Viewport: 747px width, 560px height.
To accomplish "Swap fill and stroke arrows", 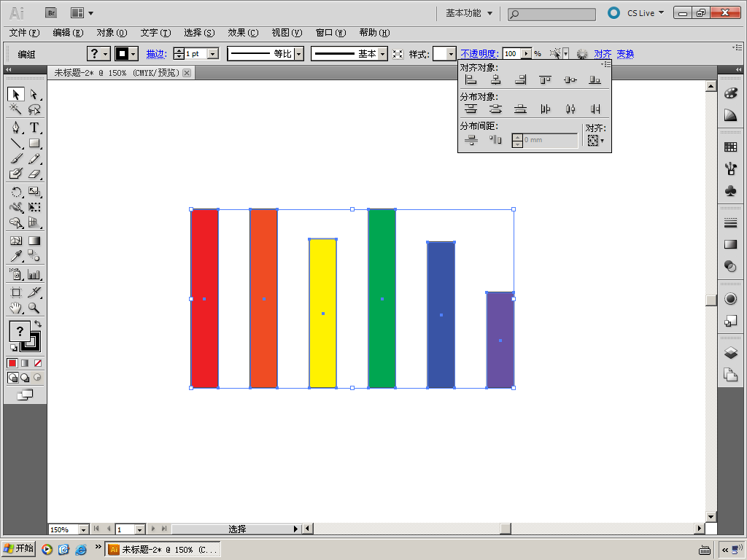I will click(x=38, y=324).
